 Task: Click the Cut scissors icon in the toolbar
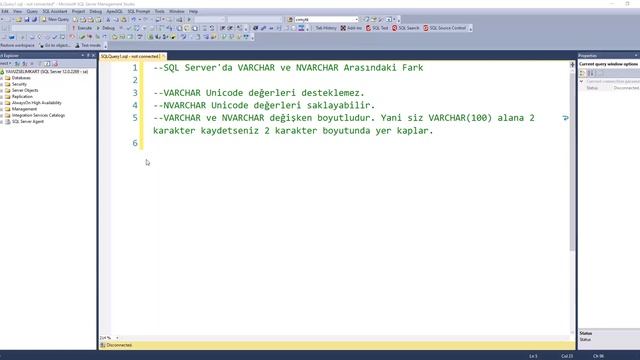click(x=108, y=20)
